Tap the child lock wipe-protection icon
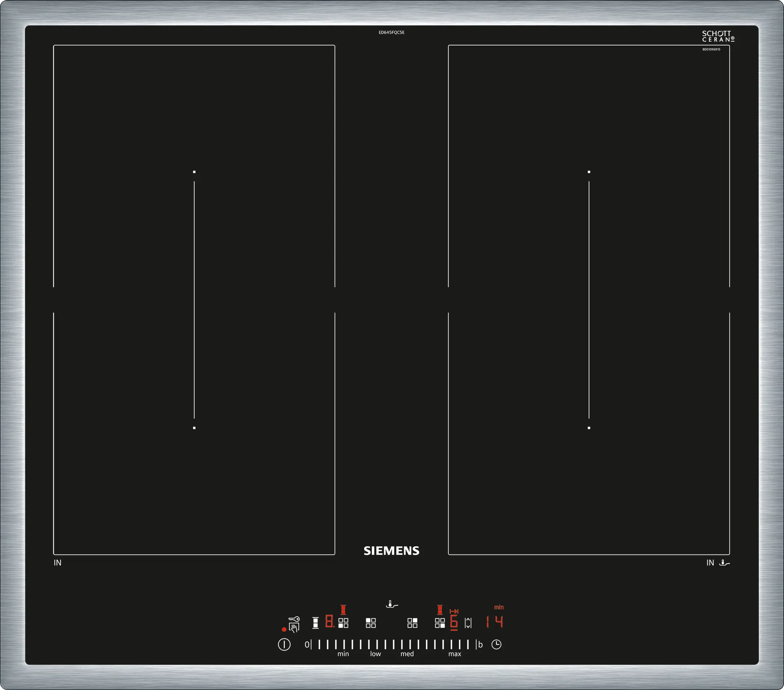The height and width of the screenshot is (690, 784). coord(294,624)
